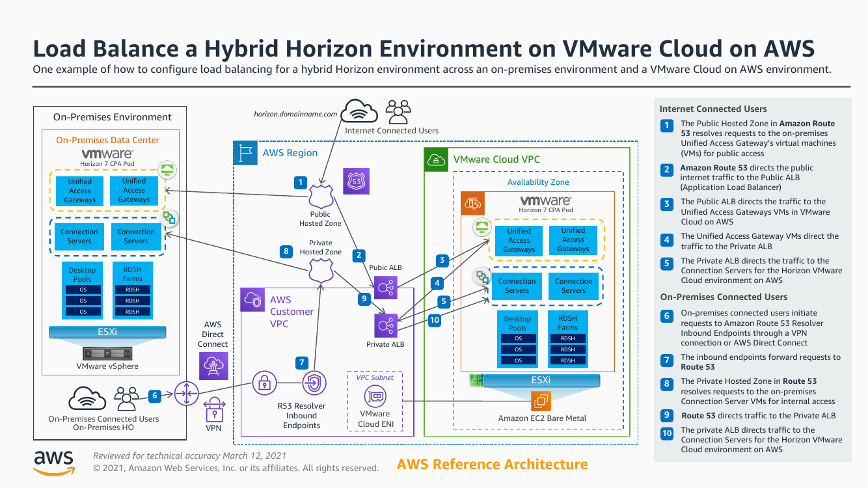Select the on-premises Desktop Pools box
This screenshot has height=488, width=868.
coord(83,290)
